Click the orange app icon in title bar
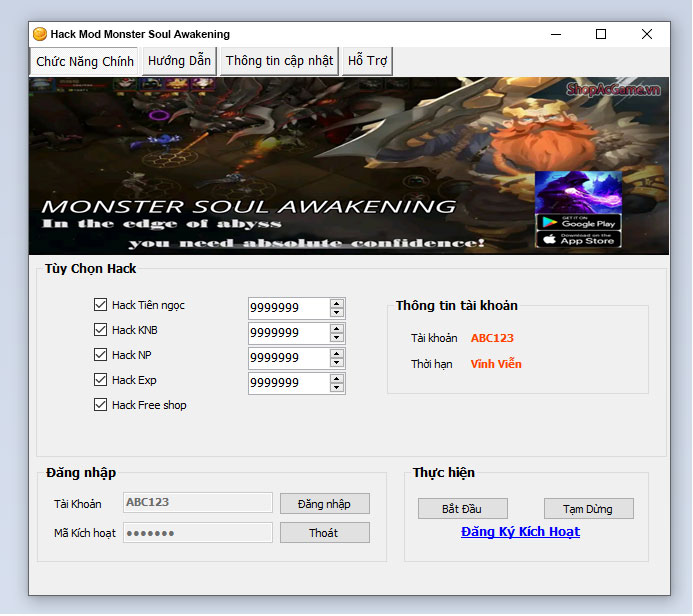Viewport: 693px width, 616px height. (x=40, y=34)
